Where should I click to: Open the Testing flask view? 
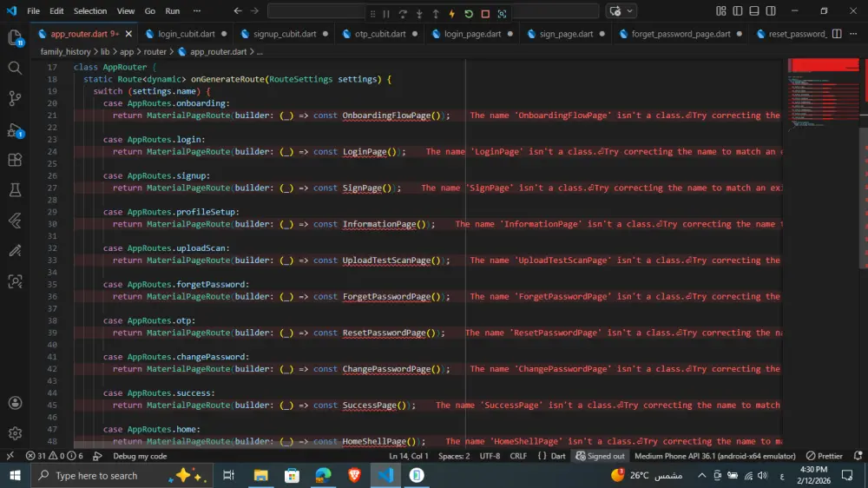tap(15, 190)
